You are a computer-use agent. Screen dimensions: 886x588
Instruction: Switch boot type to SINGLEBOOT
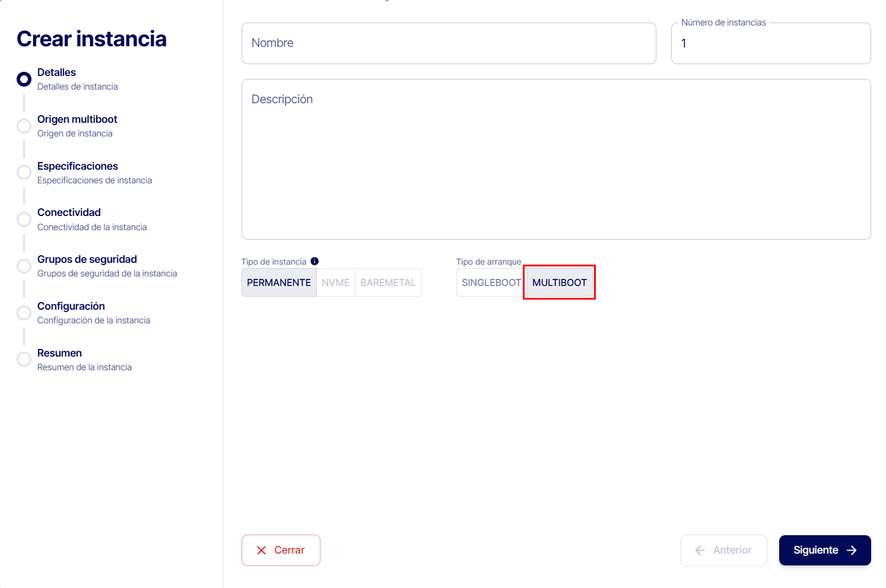pyautogui.click(x=491, y=282)
